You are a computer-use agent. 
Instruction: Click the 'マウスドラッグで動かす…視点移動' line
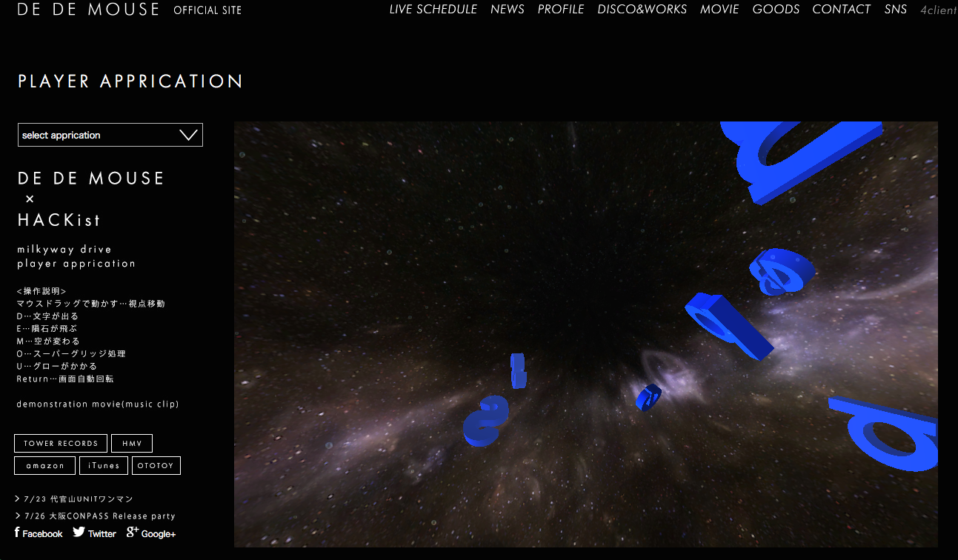(90, 304)
